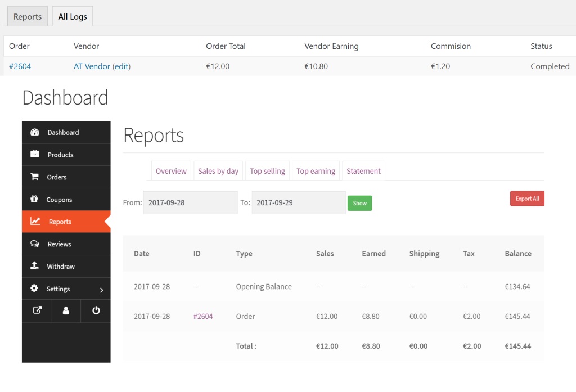Viewport: 576px width, 392px height.
Task: Click the From date field 2017-09-28
Action: point(191,202)
